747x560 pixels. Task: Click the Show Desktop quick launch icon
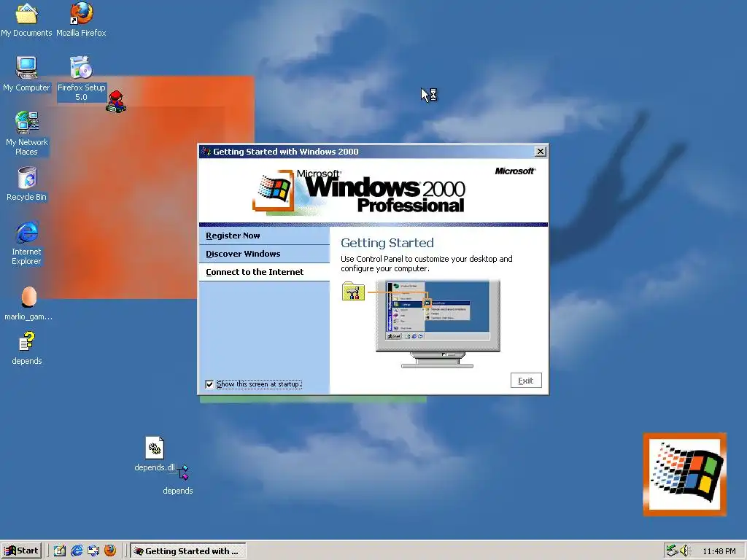pos(60,551)
